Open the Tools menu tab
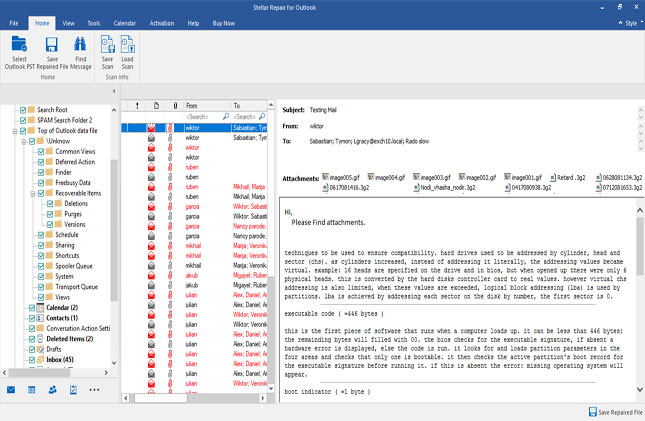645x421 pixels. 94,23
